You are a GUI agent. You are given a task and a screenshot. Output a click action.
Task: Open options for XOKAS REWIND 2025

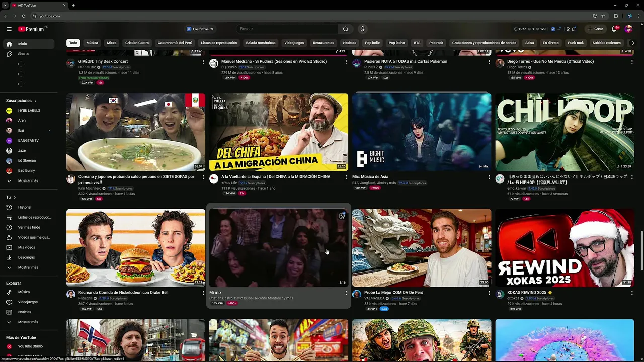coord(632,293)
